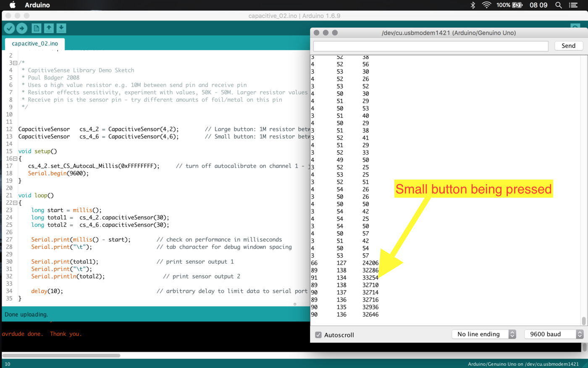
Task: Open the Apple menu
Action: click(12, 5)
